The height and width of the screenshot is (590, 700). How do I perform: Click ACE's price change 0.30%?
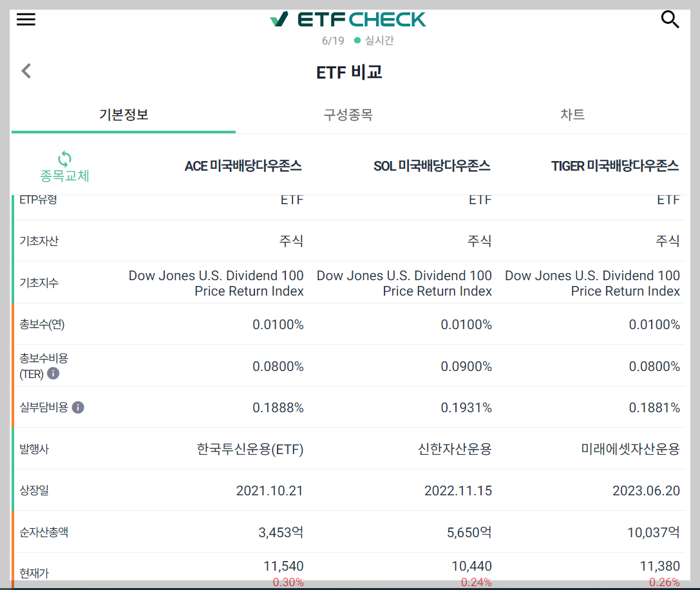[288, 582]
